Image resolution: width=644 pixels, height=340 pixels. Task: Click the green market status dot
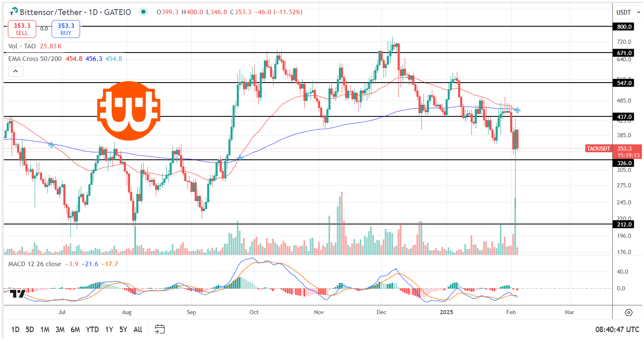tap(144, 12)
